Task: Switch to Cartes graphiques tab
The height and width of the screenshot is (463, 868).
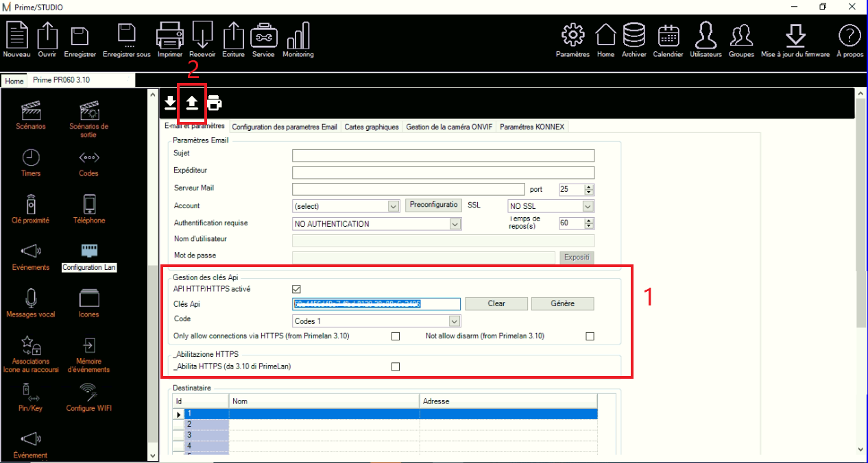Action: tap(371, 127)
